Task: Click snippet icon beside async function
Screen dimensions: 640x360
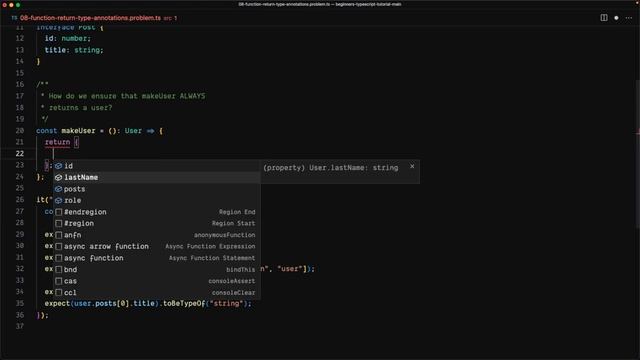Action: [x=59, y=258]
